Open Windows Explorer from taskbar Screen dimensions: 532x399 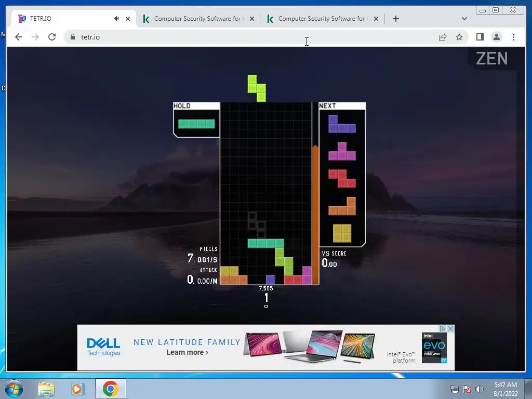pos(46,389)
